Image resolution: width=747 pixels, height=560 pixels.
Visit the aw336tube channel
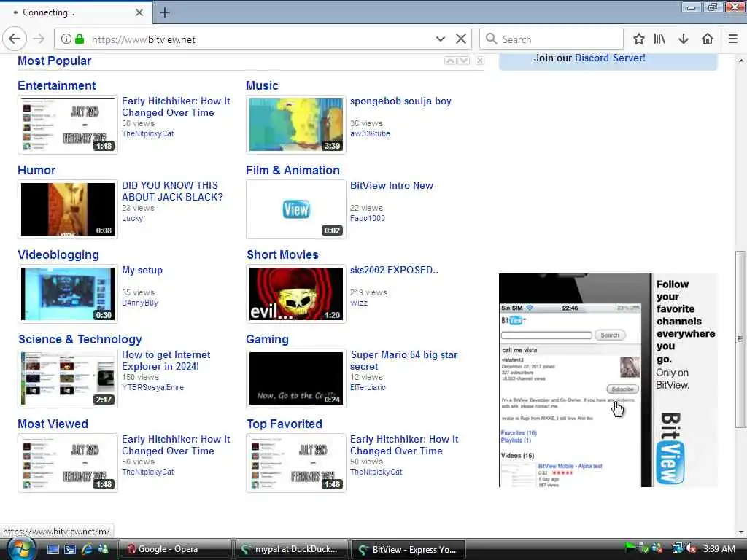point(370,134)
